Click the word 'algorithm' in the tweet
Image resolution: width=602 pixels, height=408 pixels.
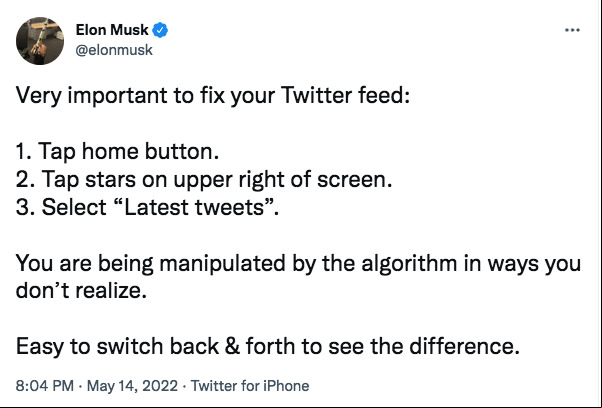[x=409, y=264]
